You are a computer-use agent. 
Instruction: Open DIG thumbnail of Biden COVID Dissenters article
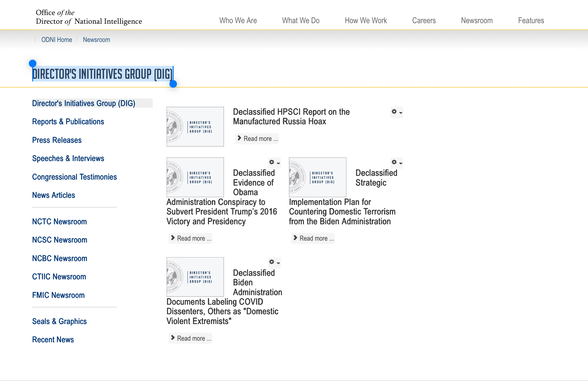195,277
